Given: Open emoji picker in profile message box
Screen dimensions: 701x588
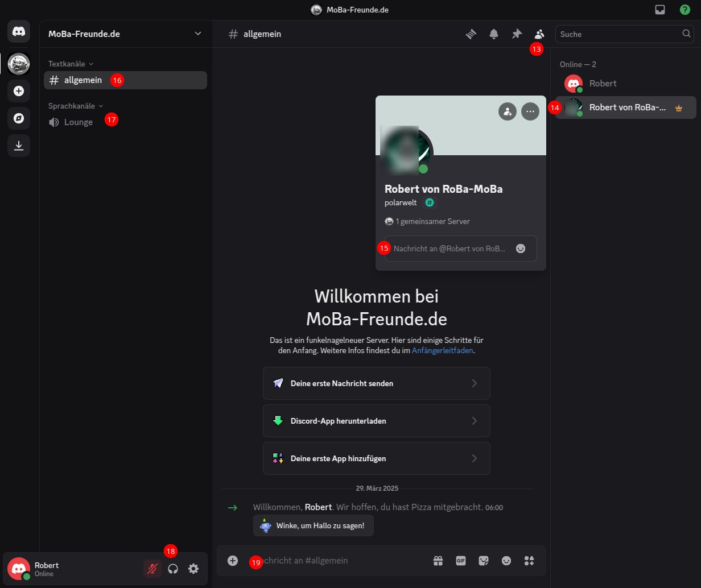Looking at the screenshot, I should [x=521, y=249].
